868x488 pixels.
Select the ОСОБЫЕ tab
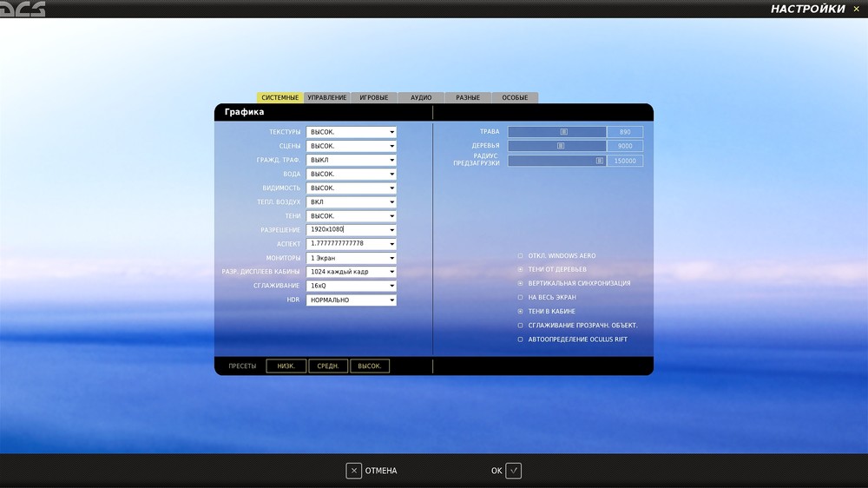(x=515, y=97)
